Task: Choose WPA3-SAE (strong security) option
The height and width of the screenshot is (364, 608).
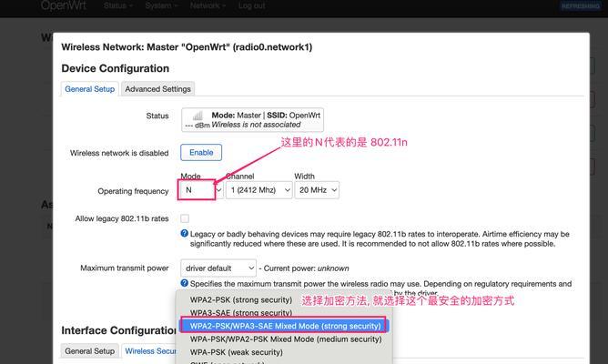Action: click(x=241, y=312)
